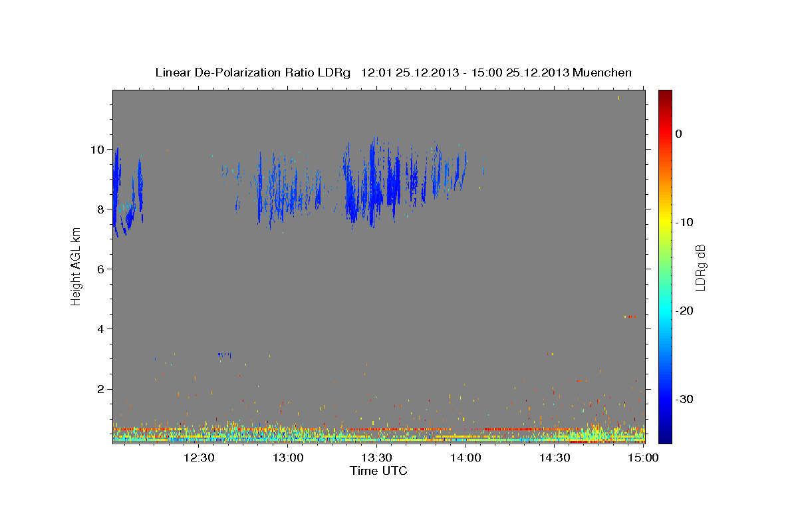This screenshot has width=798, height=532.
Task: Click the yellow section of the colorbar
Action: (x=665, y=219)
